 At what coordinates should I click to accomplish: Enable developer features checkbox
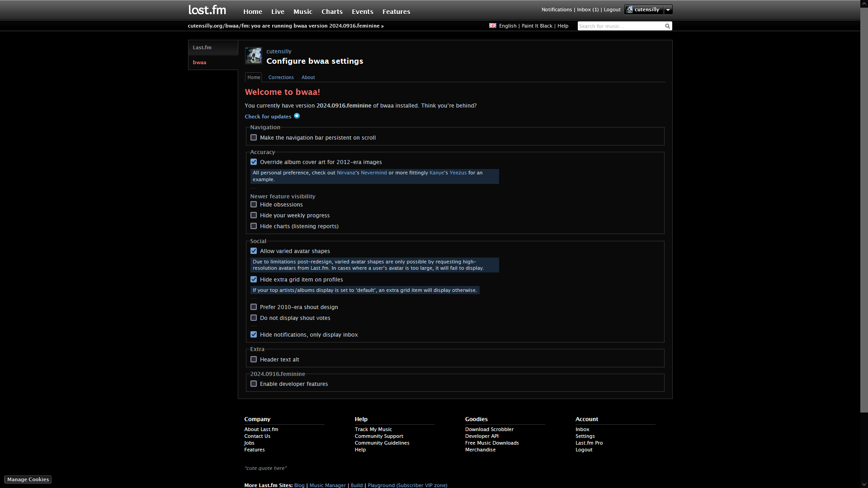click(x=254, y=384)
